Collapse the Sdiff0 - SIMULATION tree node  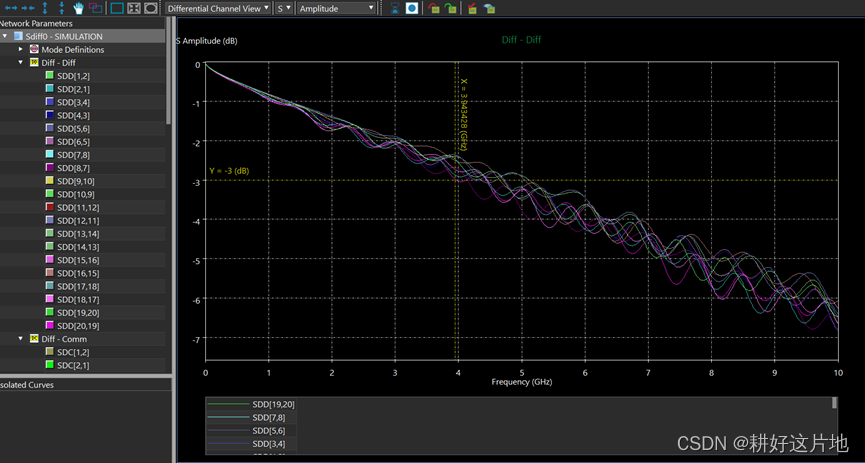pos(5,36)
